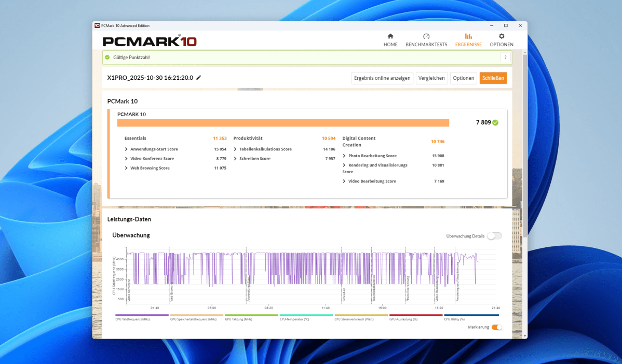The height and width of the screenshot is (364, 622).
Task: Click the PCMark icon in the title bar
Action: [97, 25]
